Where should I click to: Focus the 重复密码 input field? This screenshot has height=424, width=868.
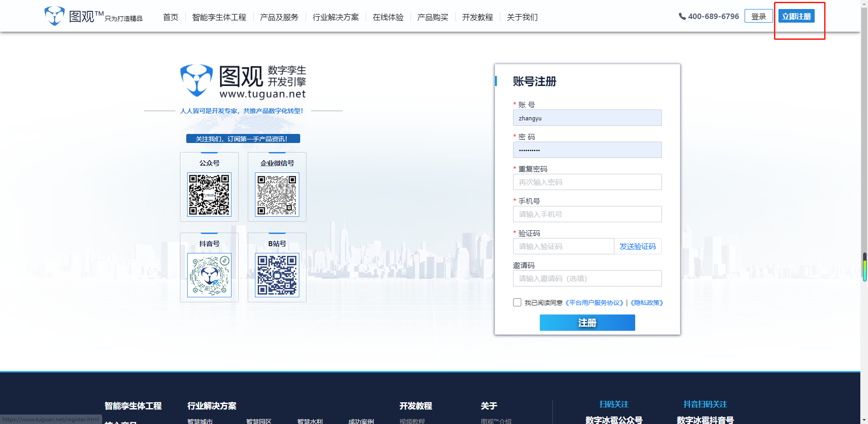click(587, 182)
